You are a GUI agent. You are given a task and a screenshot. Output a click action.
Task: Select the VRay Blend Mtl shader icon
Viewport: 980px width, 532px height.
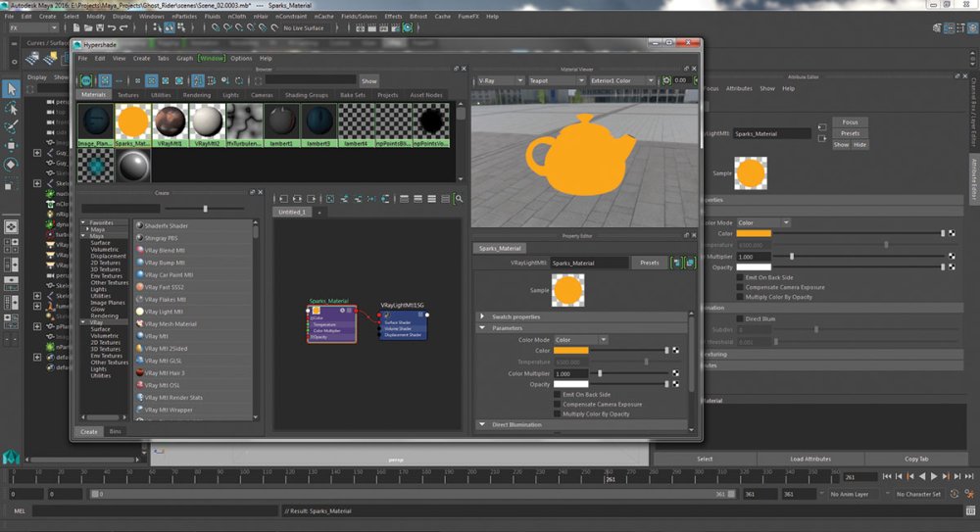pos(140,250)
